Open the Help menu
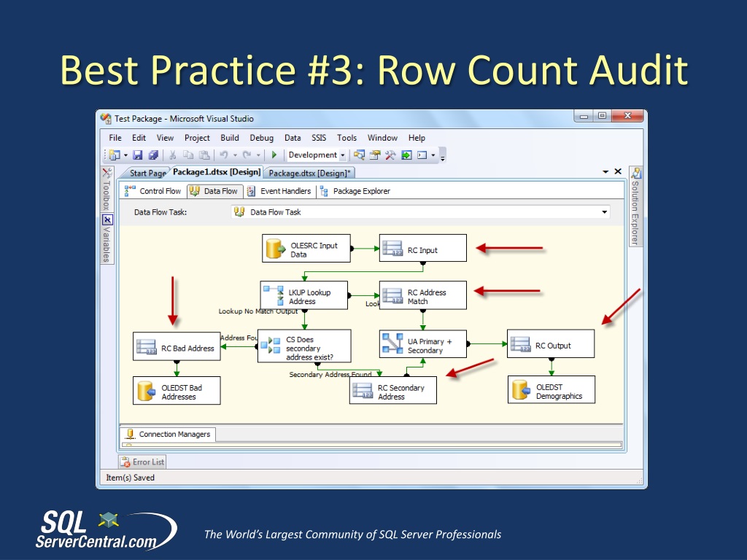 [x=417, y=138]
